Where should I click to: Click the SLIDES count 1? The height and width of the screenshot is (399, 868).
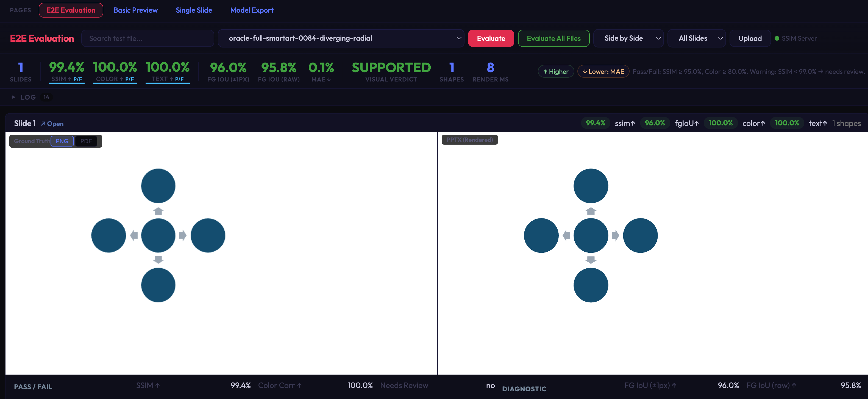[21, 68]
